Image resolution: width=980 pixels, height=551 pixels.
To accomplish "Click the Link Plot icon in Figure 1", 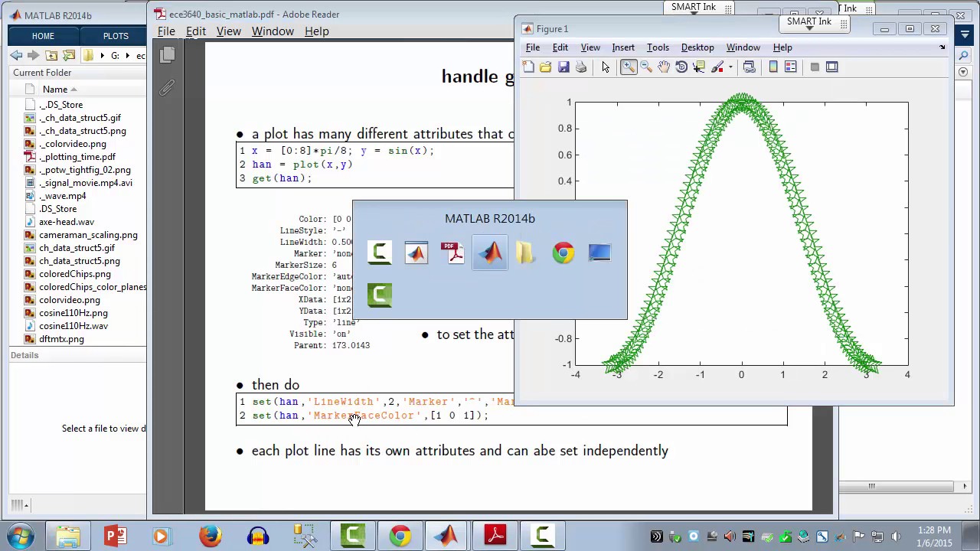I will (x=750, y=67).
